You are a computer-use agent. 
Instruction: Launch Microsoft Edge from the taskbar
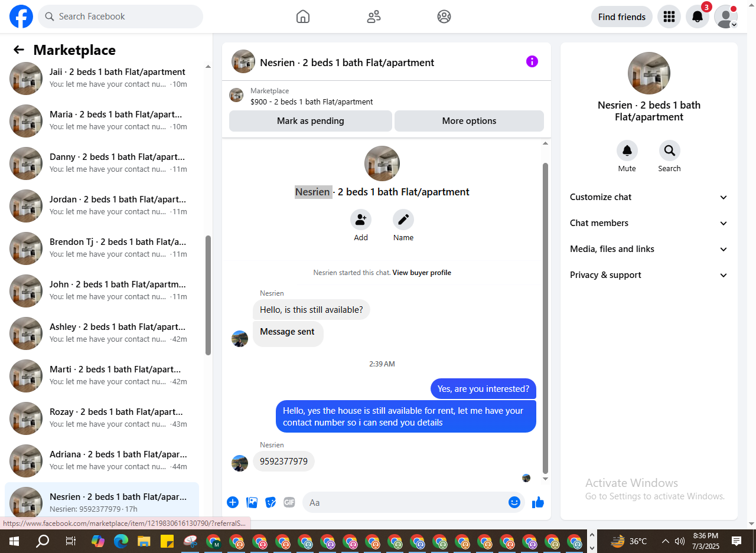tap(121, 541)
